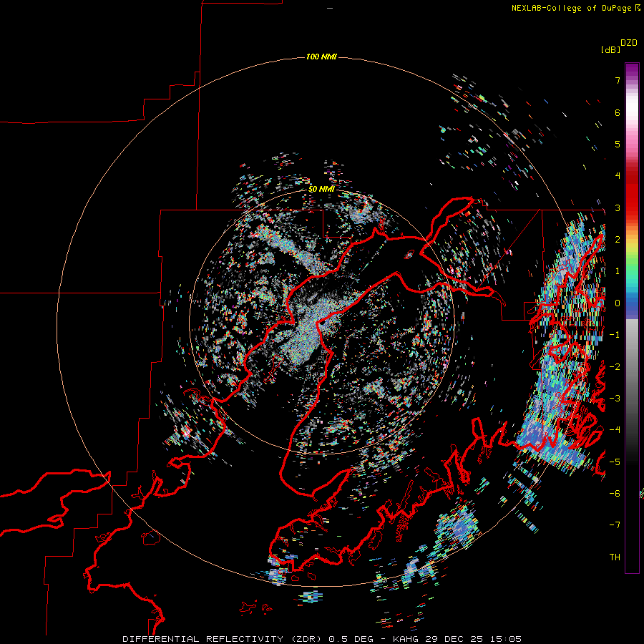Click the -5 value on color scale
This screenshot has height=644, width=644.
pyautogui.click(x=615, y=462)
